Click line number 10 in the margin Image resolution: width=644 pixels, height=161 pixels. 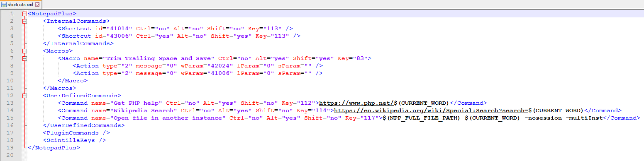pyautogui.click(x=10, y=81)
